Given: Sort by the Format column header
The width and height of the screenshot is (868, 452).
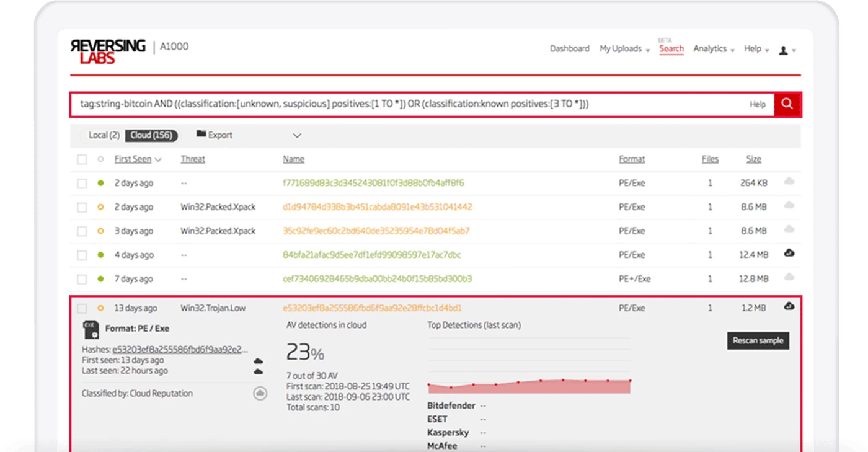Looking at the screenshot, I should point(632,159).
